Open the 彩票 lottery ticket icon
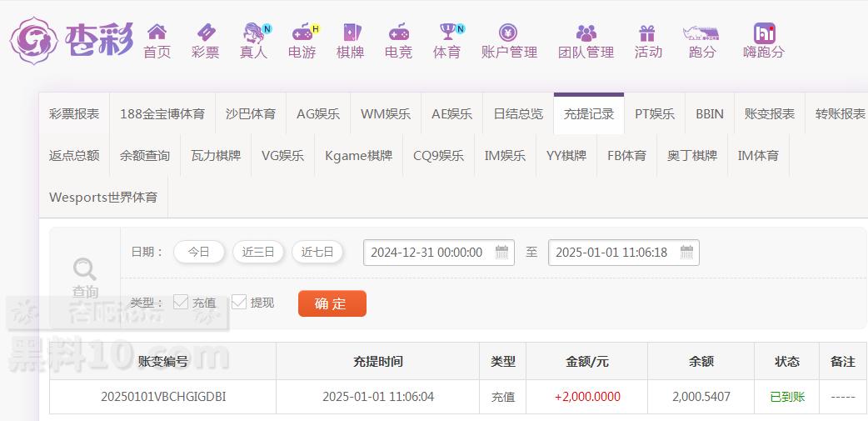The height and width of the screenshot is (421, 868). point(205,33)
